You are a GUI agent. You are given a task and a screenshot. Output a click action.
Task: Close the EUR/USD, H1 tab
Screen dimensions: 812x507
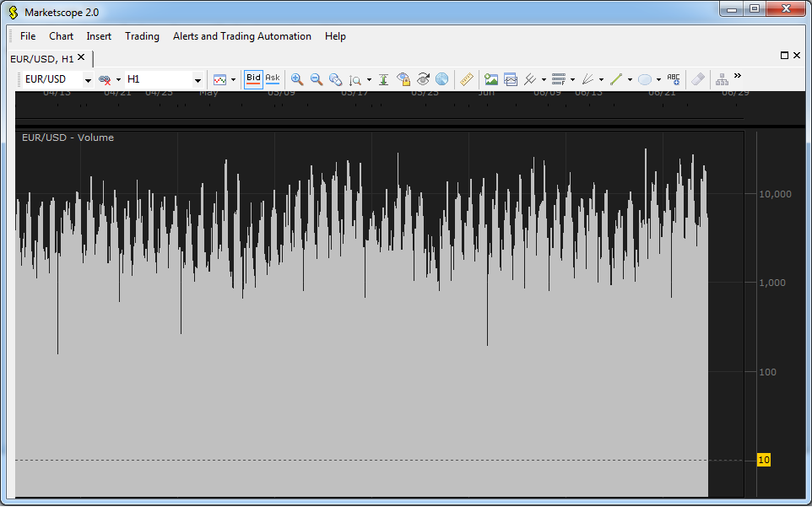[x=81, y=57]
